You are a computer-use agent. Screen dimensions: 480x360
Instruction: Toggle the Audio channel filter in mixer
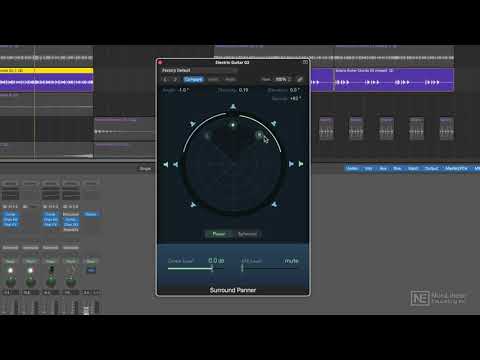[x=352, y=169]
